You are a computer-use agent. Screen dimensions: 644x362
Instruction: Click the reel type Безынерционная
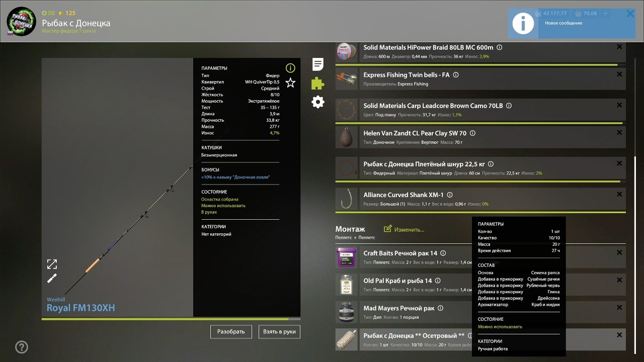(219, 155)
